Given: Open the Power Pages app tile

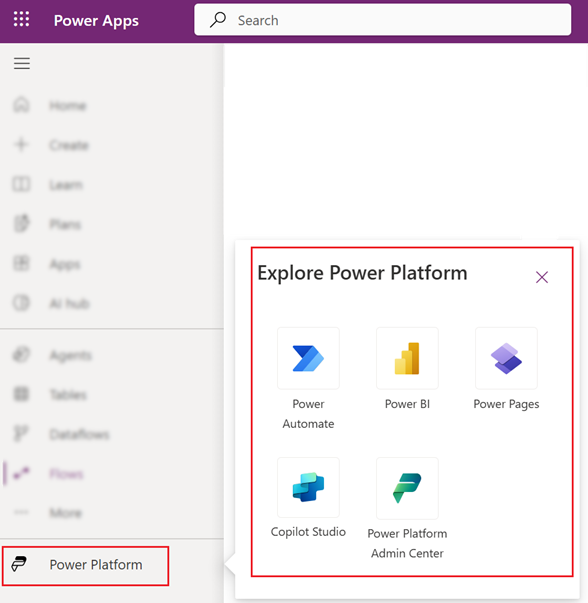Looking at the screenshot, I should pyautogui.click(x=506, y=358).
